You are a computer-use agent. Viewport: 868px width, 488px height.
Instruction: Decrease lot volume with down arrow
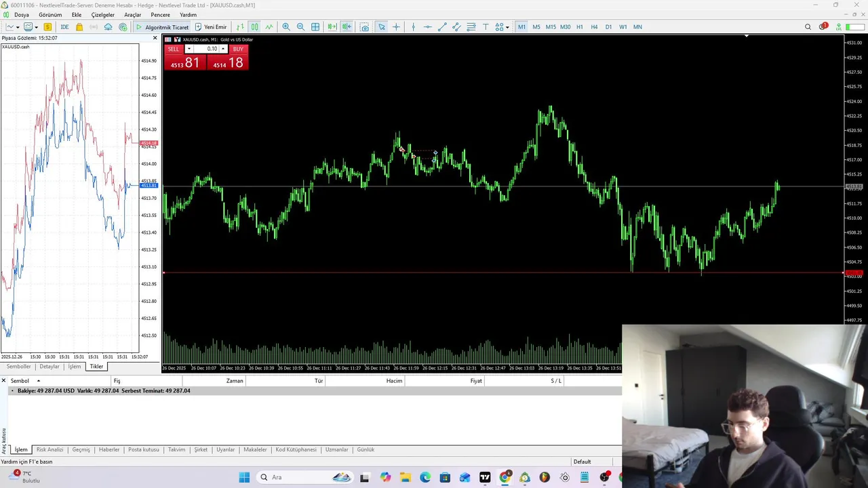coord(189,49)
